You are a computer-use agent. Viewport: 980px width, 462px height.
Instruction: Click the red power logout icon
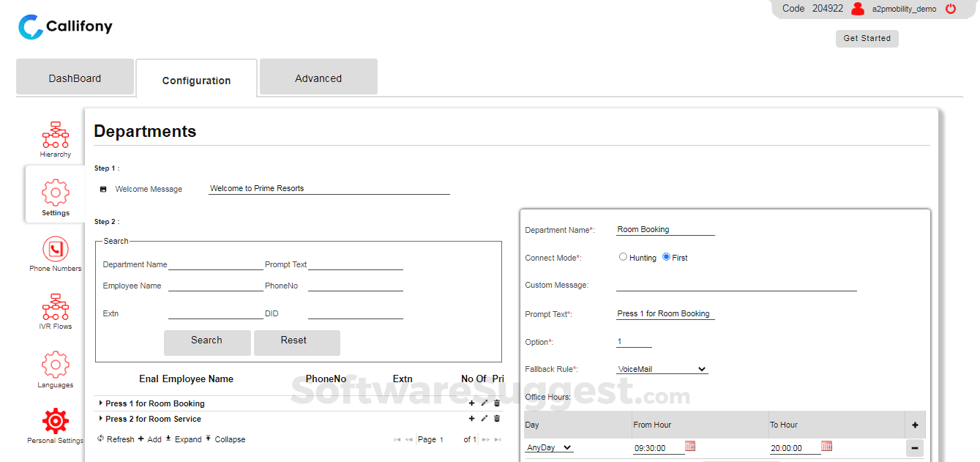tap(951, 9)
